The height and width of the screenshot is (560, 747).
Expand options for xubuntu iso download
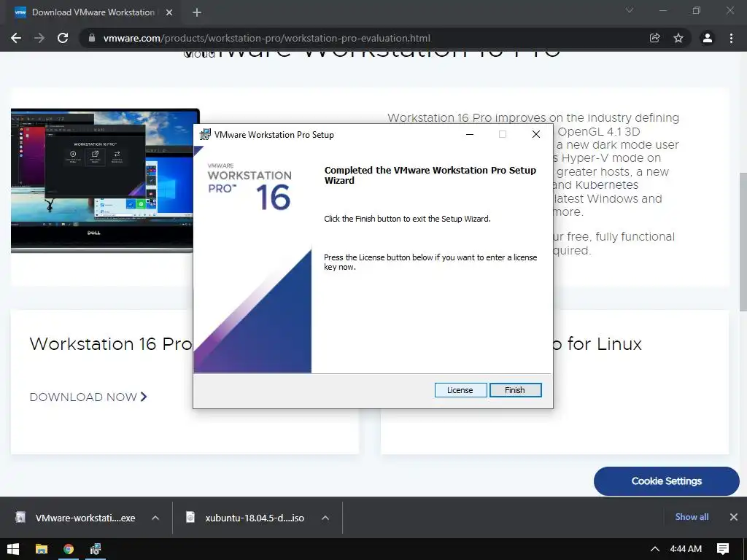pos(325,518)
